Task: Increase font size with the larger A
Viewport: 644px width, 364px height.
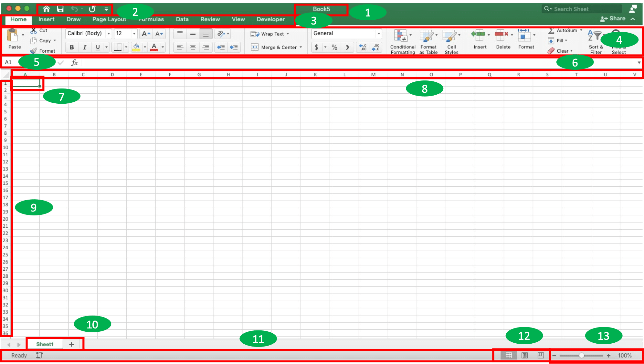Action: point(146,34)
